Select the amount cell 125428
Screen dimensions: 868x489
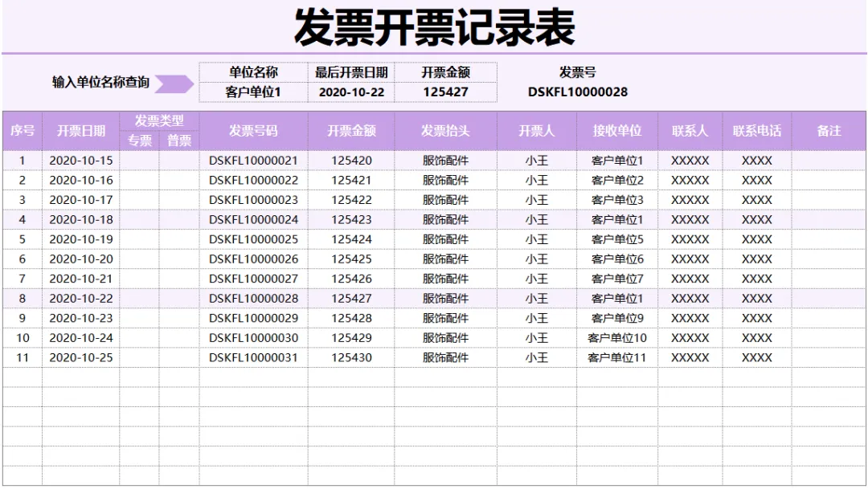point(351,318)
